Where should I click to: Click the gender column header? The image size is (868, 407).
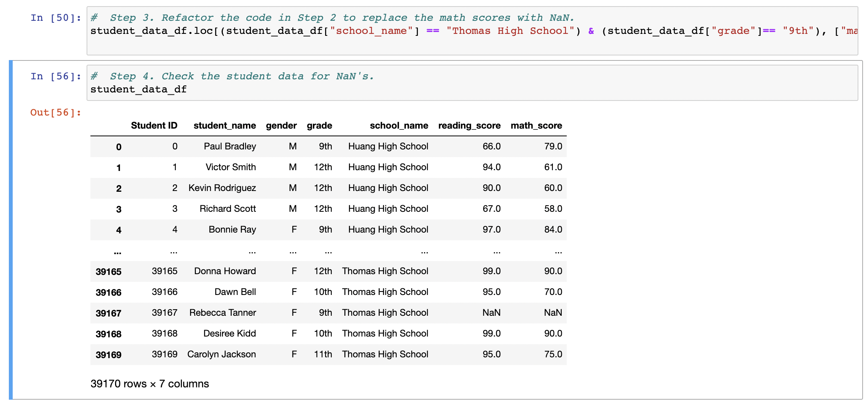281,125
